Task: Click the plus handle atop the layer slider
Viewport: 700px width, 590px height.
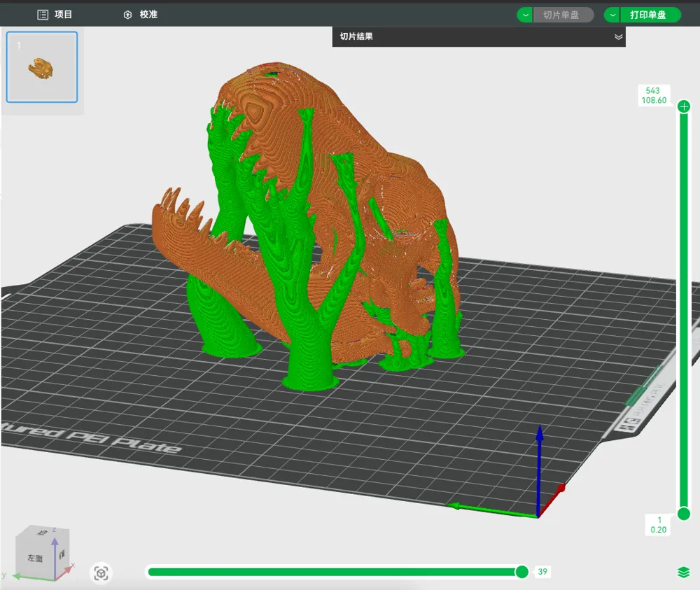Action: (683, 106)
